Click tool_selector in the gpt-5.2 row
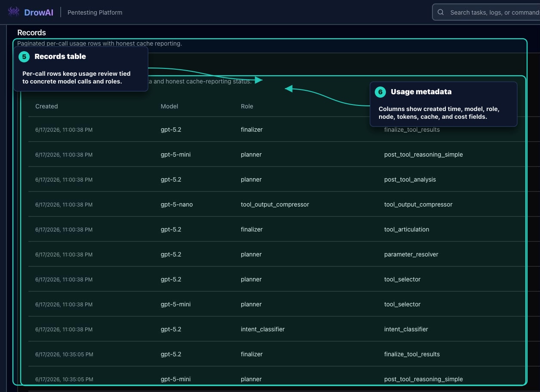 coord(402,279)
